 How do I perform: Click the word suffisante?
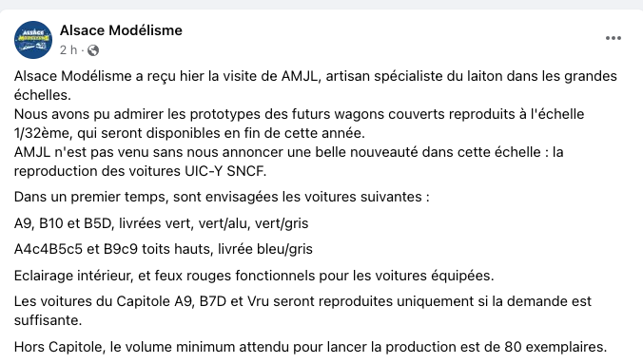[48, 320]
